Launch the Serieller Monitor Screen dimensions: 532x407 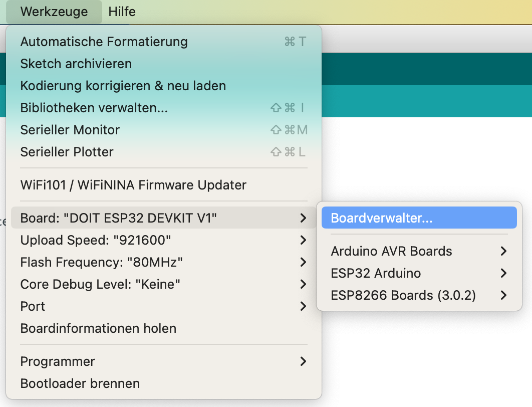[70, 130]
